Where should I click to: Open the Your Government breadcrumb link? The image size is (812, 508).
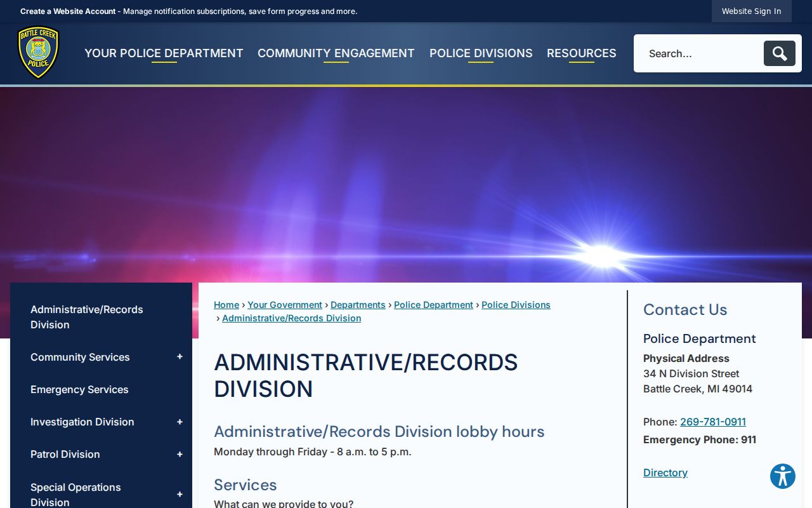pos(285,305)
